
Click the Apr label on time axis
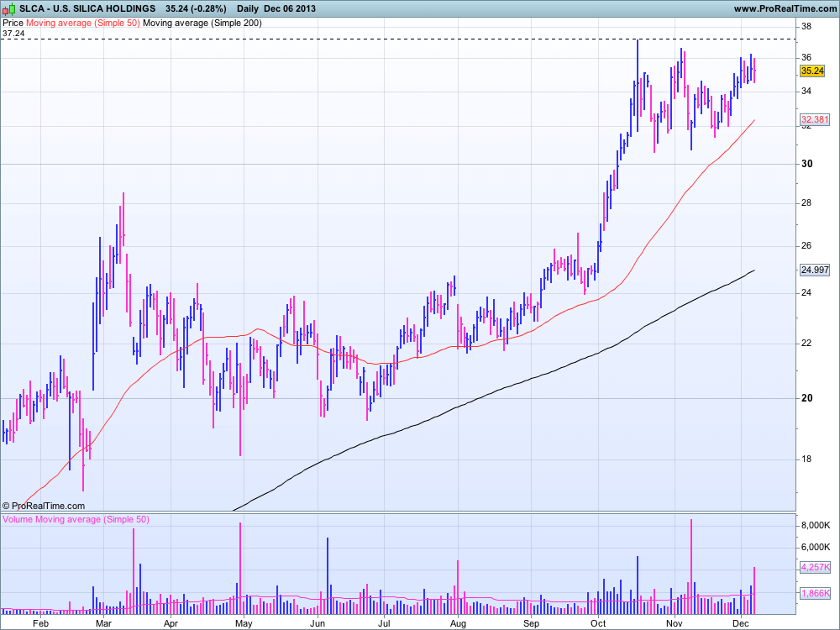coord(171,623)
